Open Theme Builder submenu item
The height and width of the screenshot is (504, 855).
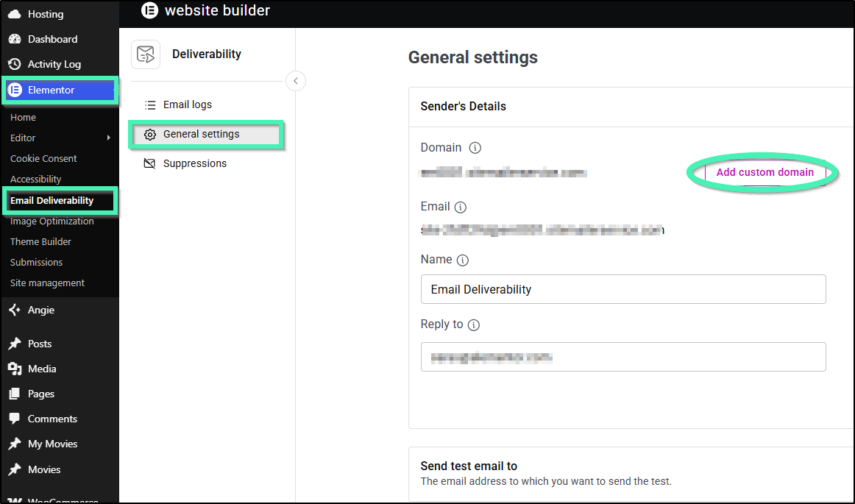(x=40, y=241)
